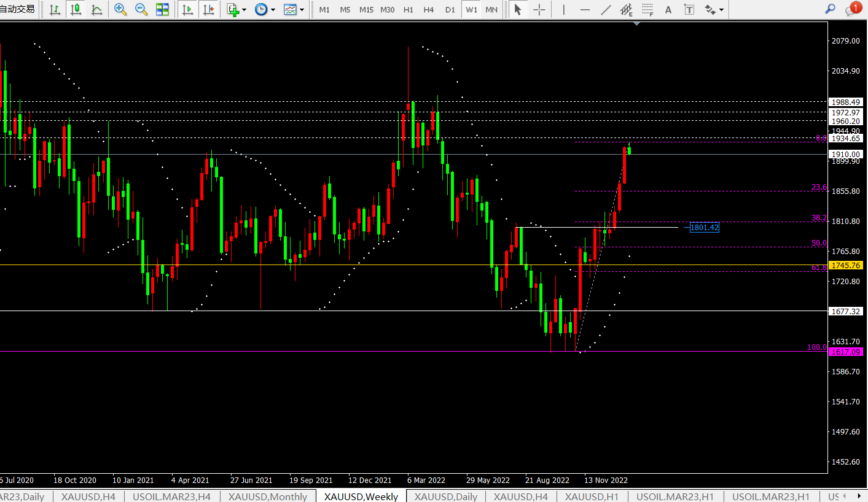Tile chart windows icon

click(162, 9)
